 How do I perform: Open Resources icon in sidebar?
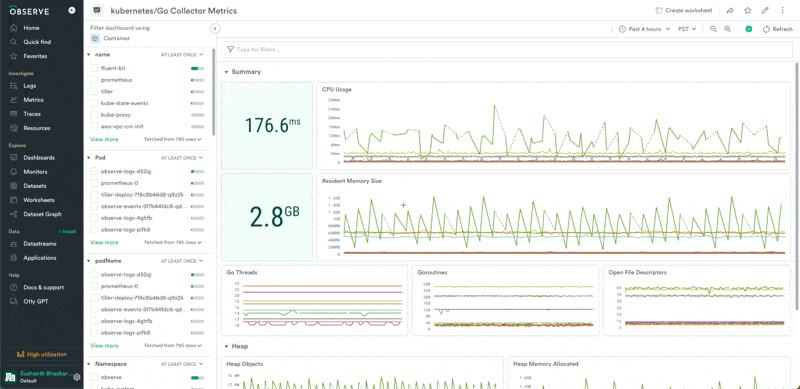pyautogui.click(x=13, y=128)
